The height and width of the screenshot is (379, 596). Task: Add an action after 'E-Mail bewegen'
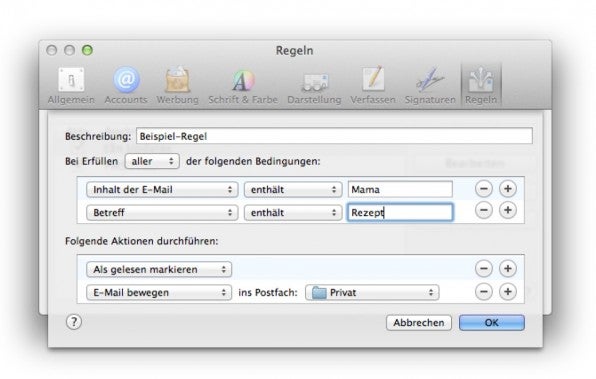click(508, 292)
